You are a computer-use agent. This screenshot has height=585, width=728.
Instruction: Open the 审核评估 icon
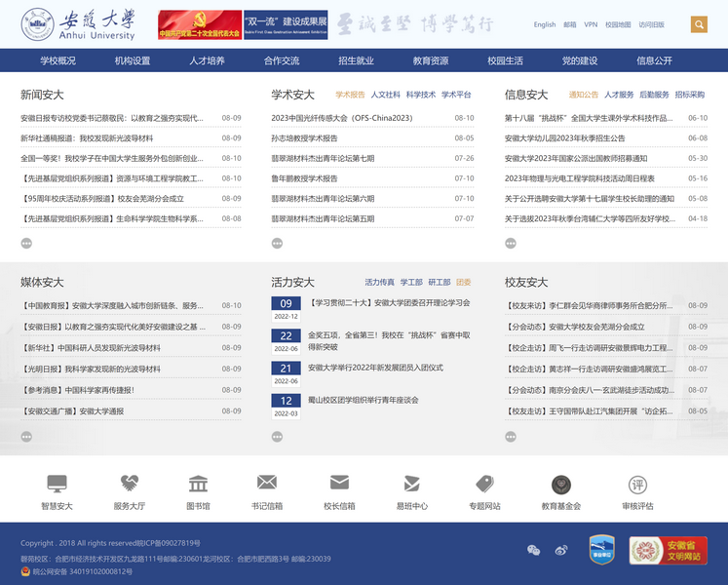637,485
